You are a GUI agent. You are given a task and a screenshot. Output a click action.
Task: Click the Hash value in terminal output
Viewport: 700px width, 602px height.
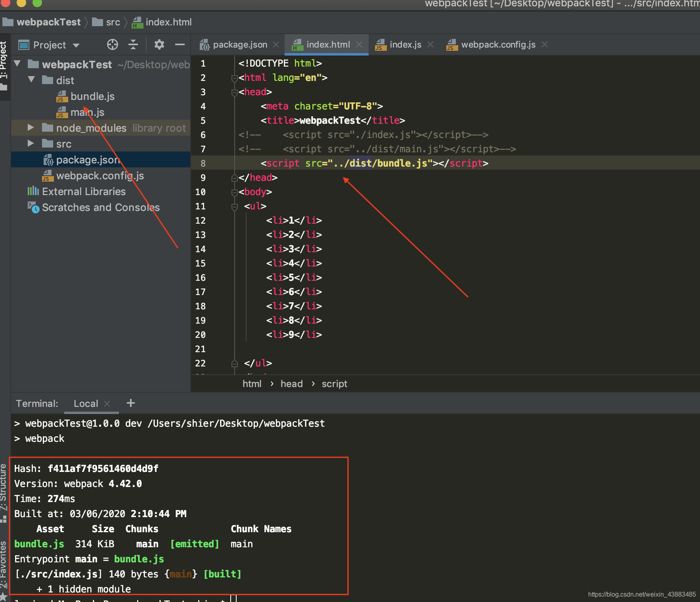pos(103,469)
